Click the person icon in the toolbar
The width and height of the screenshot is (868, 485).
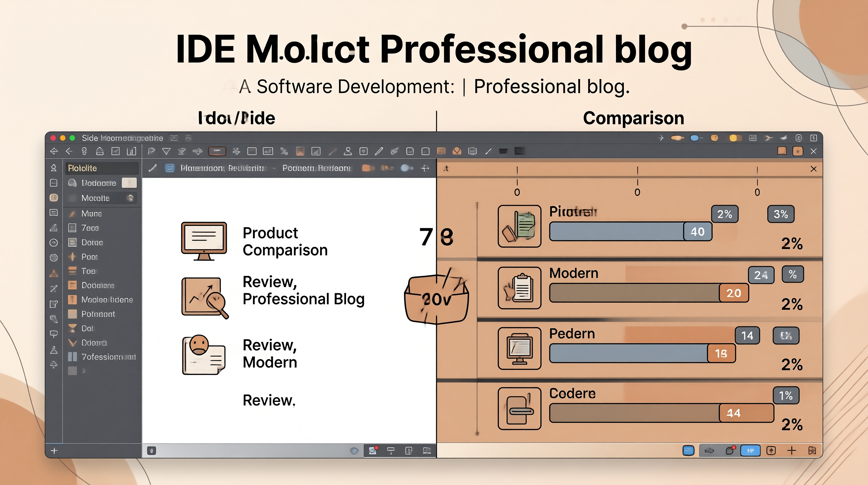(x=348, y=151)
